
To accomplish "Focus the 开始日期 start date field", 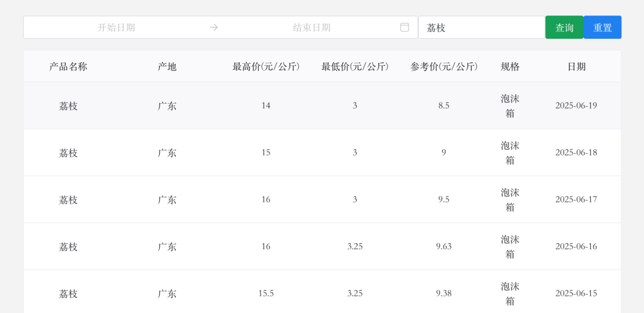I will 116,27.
